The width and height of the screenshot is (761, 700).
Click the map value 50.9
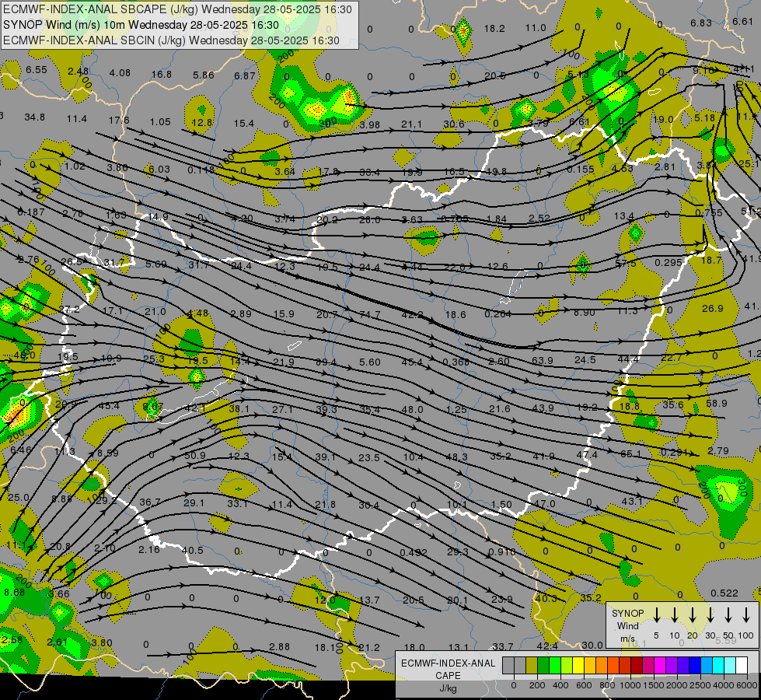(195, 456)
